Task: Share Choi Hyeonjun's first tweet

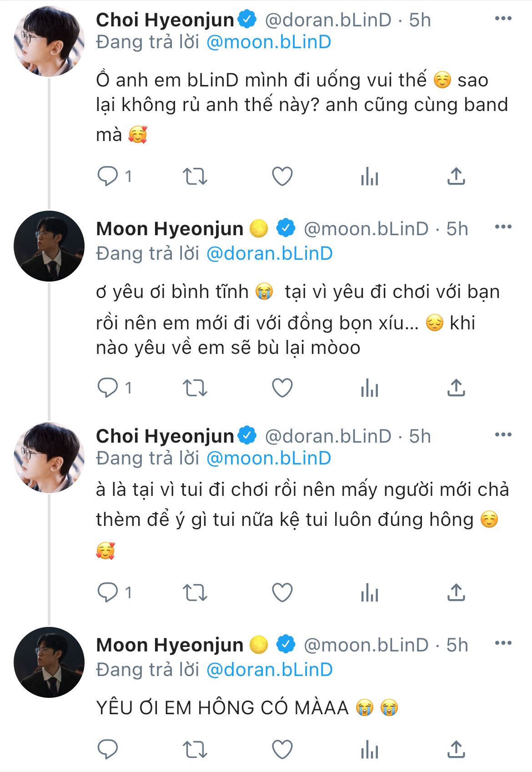Action: click(x=456, y=177)
